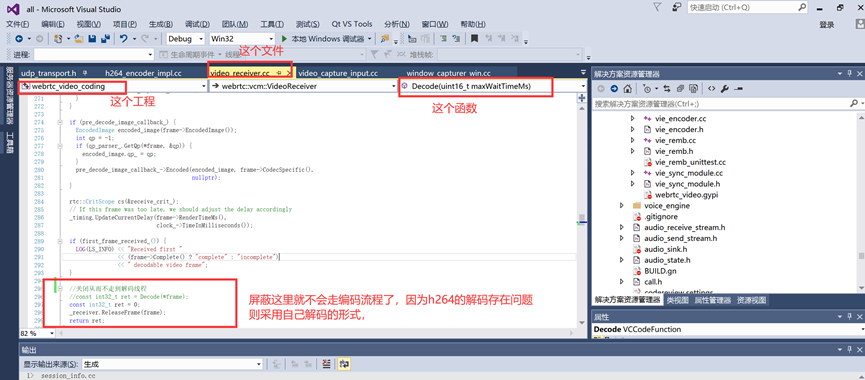Viewport: 865px width, 380px height.
Task: Click the search magnifier in Quick Launch
Action: 803,8
